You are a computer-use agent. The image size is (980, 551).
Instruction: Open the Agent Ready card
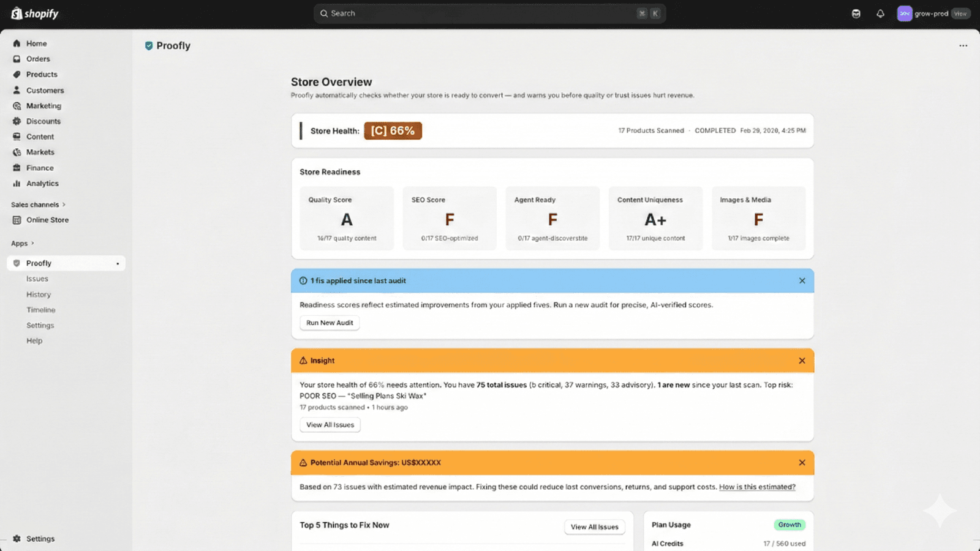552,219
